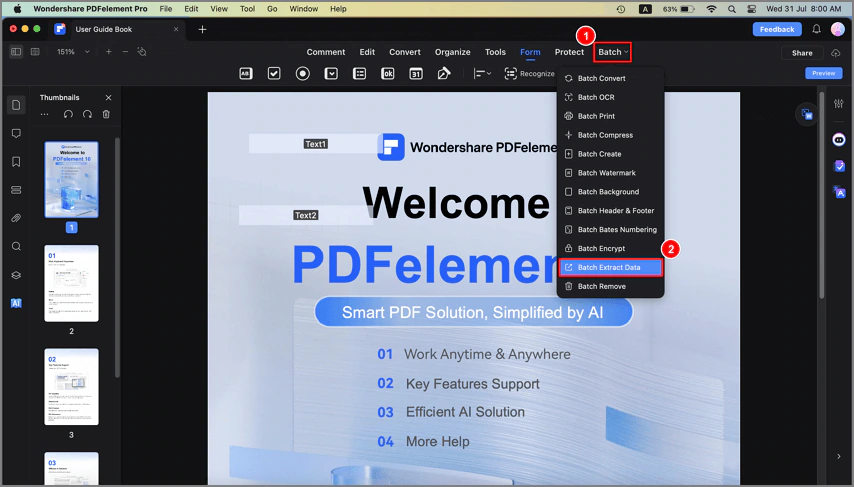Open the Search sidebar panel

pos(16,247)
